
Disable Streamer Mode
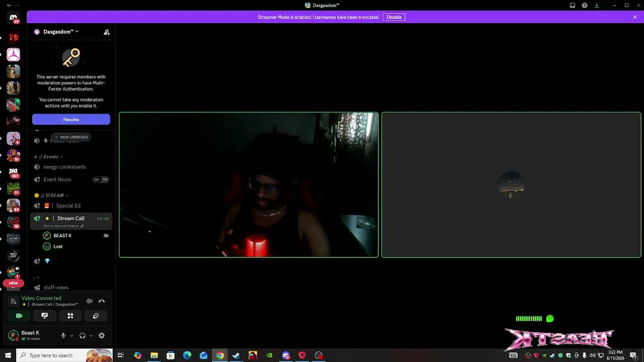[394, 17]
